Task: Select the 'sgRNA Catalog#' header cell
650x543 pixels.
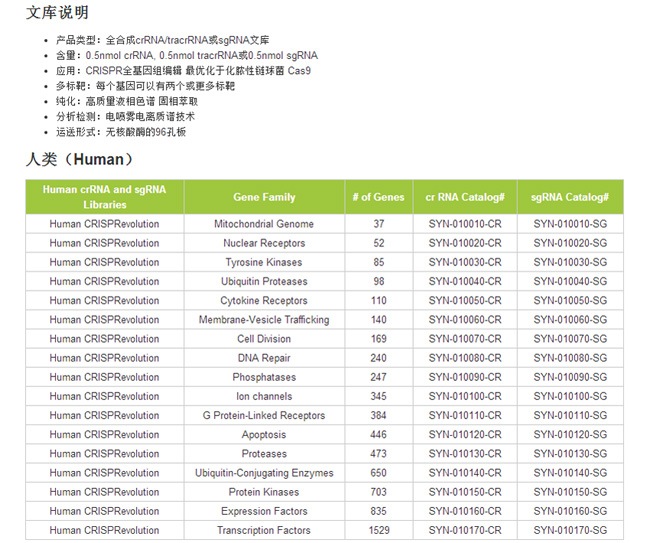Action: [569, 197]
